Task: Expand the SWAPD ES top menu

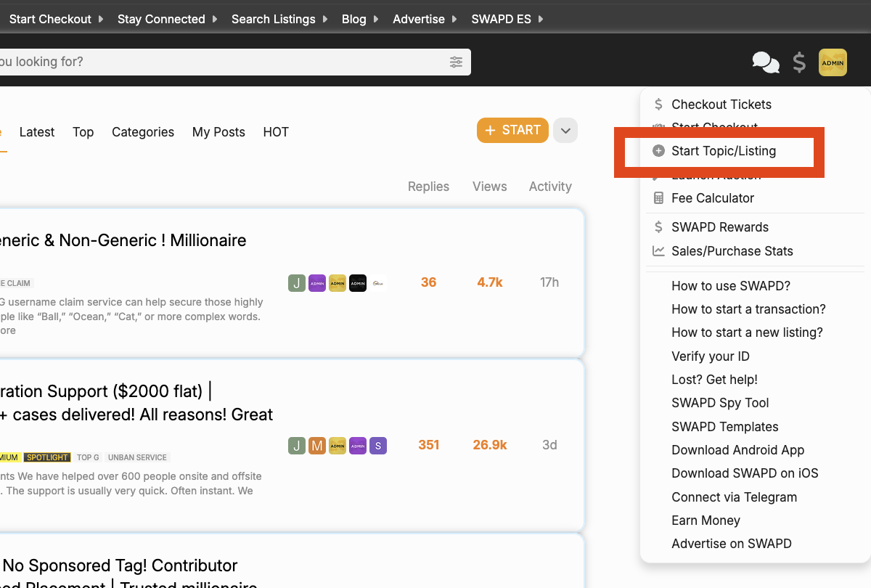Action: (507, 19)
